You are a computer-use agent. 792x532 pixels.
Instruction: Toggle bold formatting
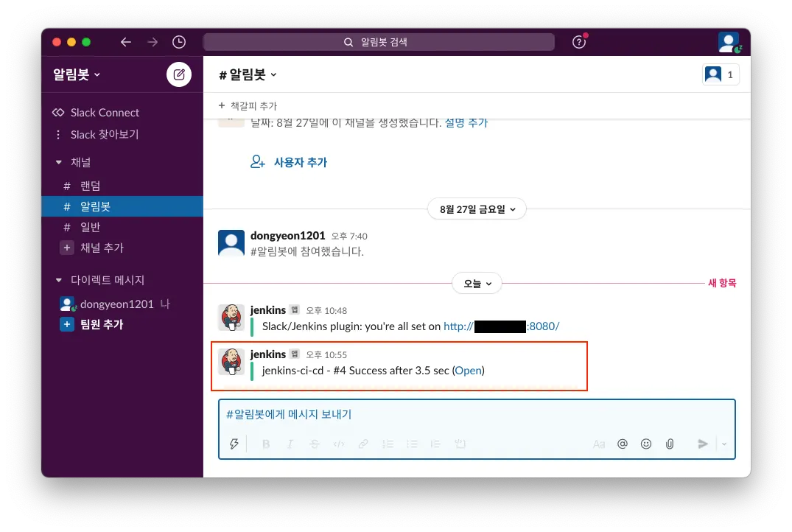[266, 444]
